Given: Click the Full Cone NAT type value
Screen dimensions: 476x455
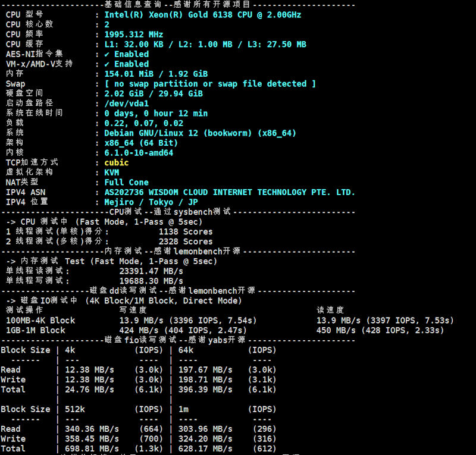Looking at the screenshot, I should [x=126, y=183].
